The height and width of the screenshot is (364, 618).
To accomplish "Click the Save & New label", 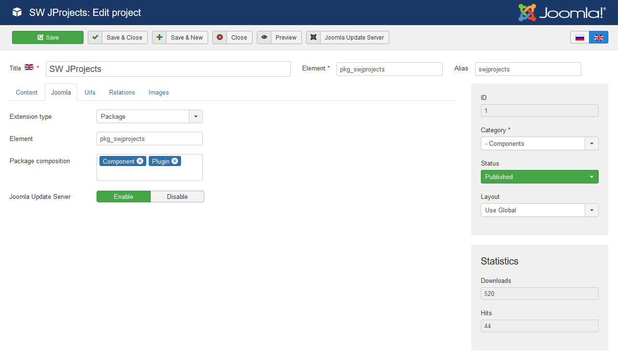I will [187, 37].
